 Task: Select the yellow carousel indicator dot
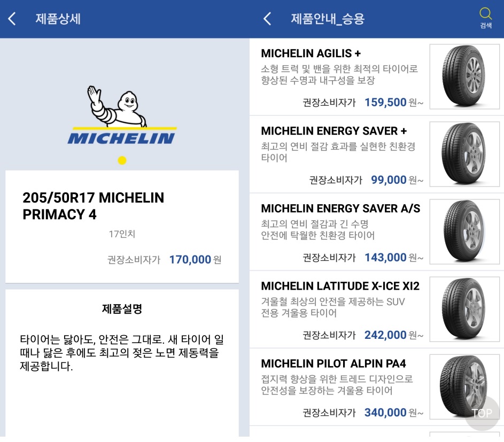coord(122,160)
